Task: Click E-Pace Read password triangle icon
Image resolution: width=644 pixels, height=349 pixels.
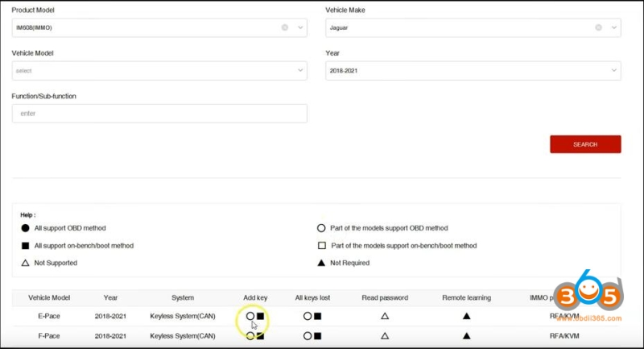Action: tap(385, 316)
